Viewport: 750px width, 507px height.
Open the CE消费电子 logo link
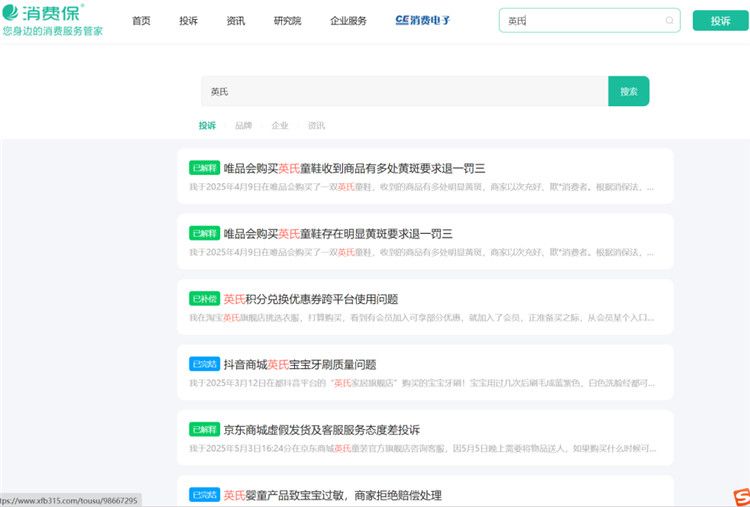(x=423, y=20)
